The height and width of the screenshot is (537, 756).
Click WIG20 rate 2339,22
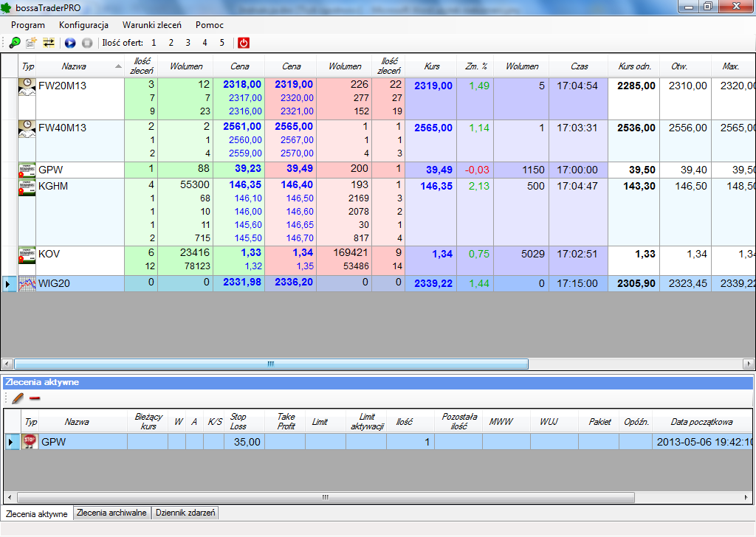pyautogui.click(x=433, y=284)
